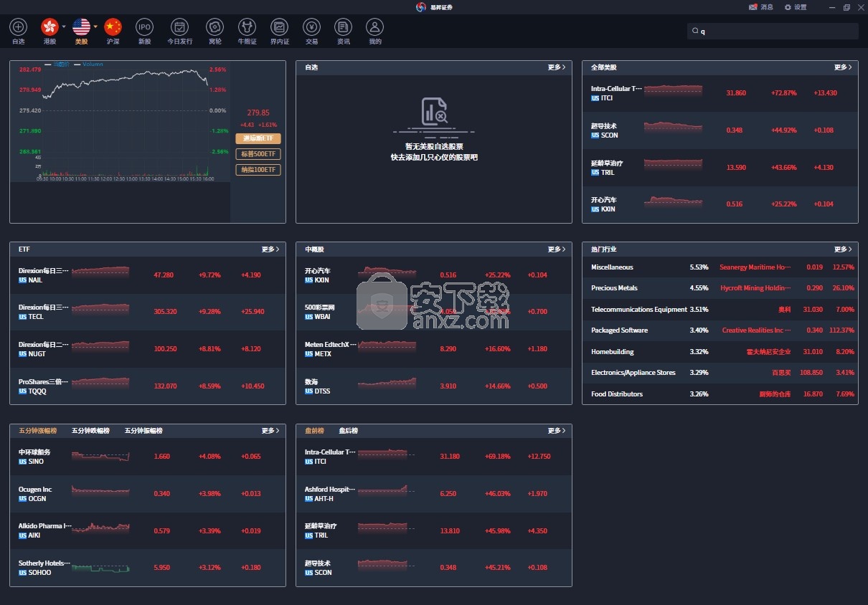Open the ProShares TQQQ row

147,386
